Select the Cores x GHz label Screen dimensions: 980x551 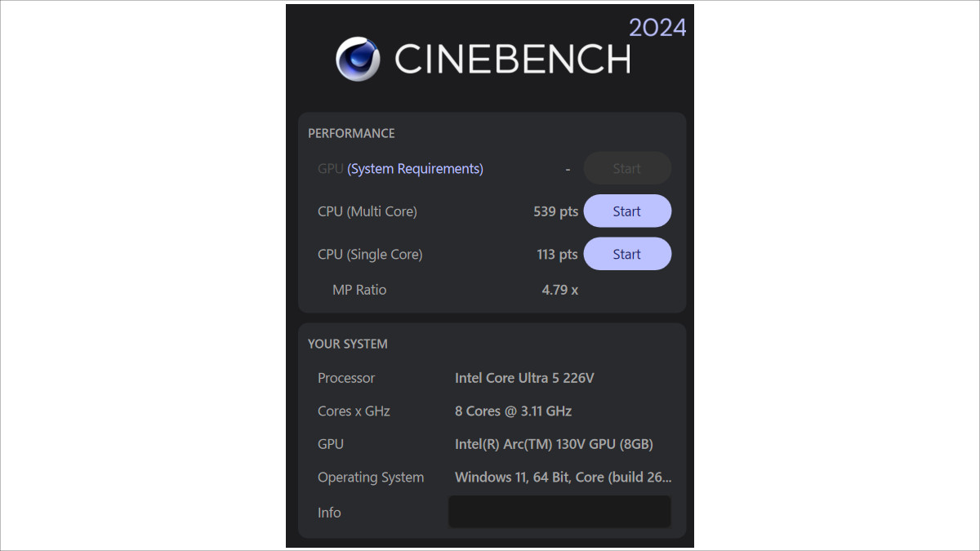[x=354, y=411]
